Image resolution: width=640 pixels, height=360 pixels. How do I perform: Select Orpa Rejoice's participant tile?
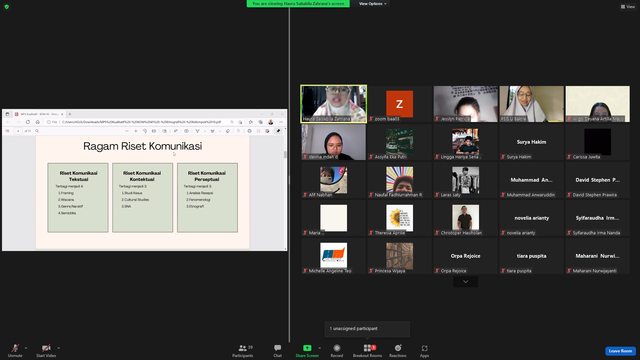(465, 256)
